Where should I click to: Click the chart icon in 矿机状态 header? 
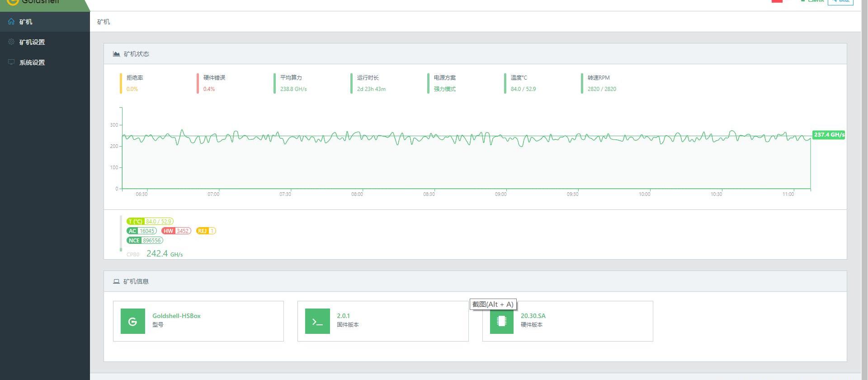tap(116, 54)
